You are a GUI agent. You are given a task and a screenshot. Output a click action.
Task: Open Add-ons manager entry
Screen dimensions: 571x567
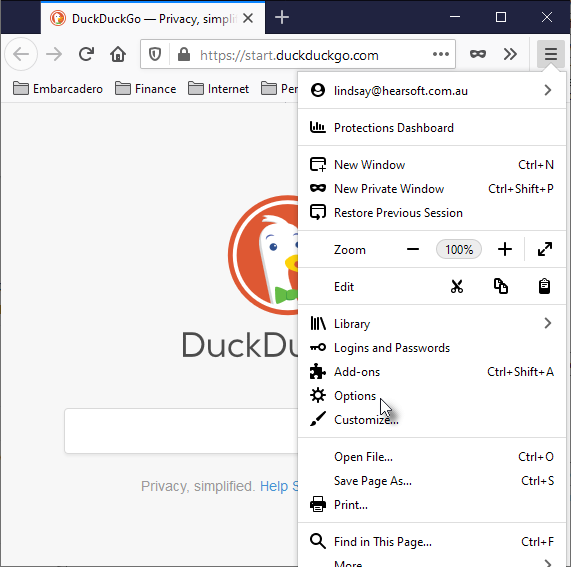[x=432, y=371]
